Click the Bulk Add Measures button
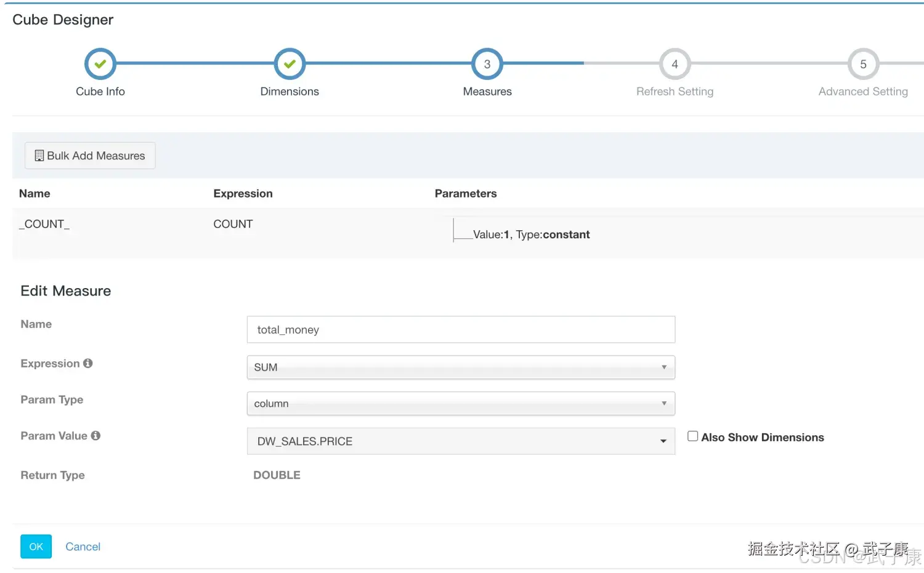The image size is (924, 573). (x=90, y=156)
